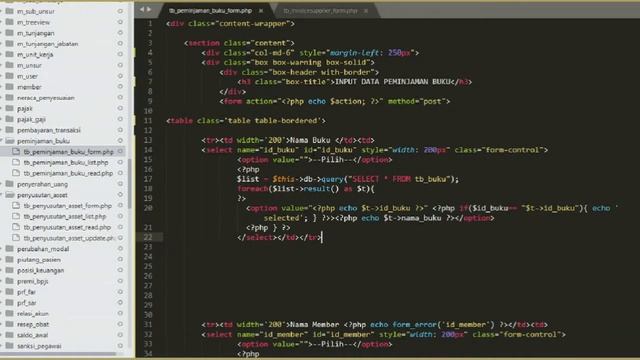Image resolution: width=640 pixels, height=360 pixels.
Task: Place cursor after closing tr on line 22
Action: click(322, 237)
